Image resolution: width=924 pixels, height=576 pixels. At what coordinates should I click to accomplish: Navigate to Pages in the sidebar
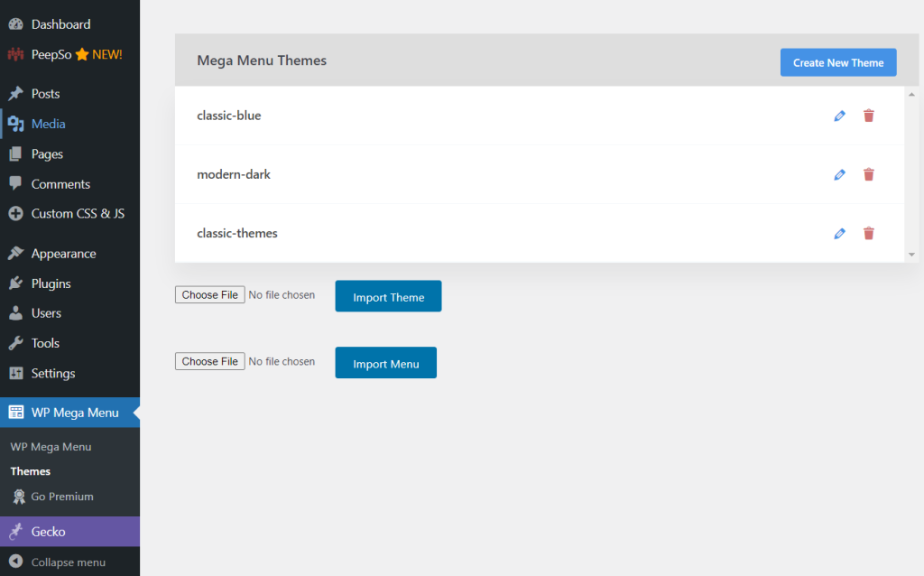pos(70,153)
